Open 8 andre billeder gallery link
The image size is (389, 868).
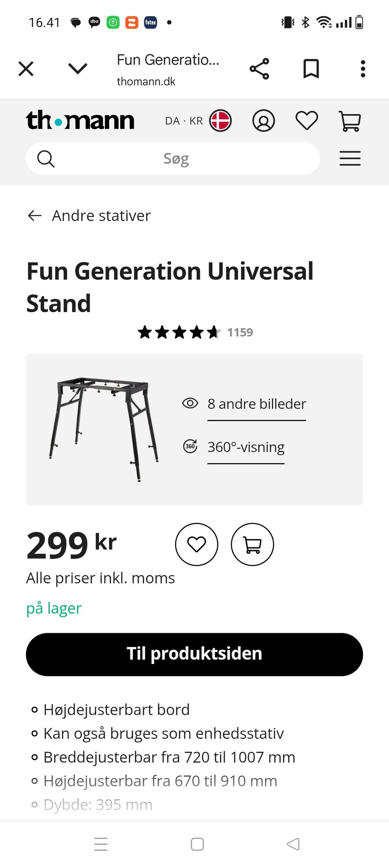coord(256,404)
